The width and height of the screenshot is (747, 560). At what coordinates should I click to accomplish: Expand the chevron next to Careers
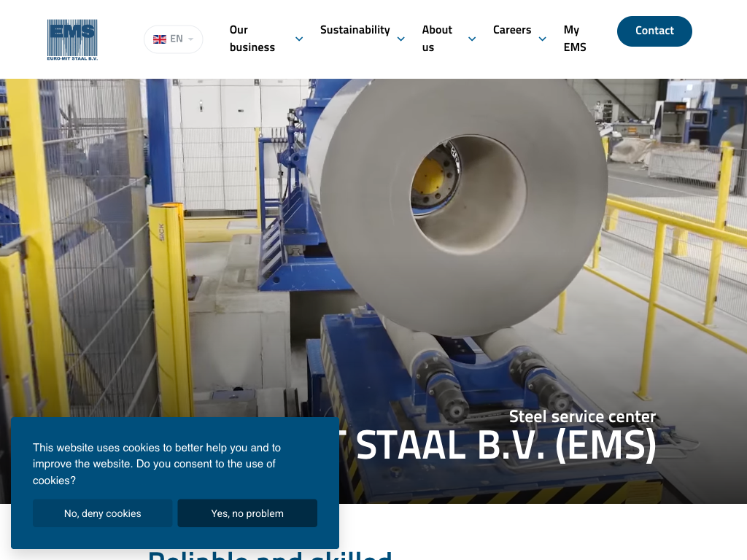543,39
